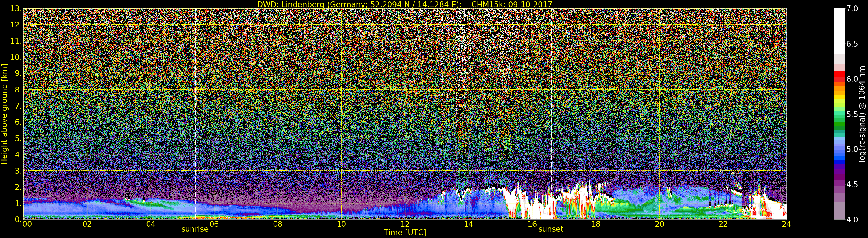This screenshot has width=868, height=238.
Task: Click the white dashed sunrise marker line
Action: tap(195, 114)
